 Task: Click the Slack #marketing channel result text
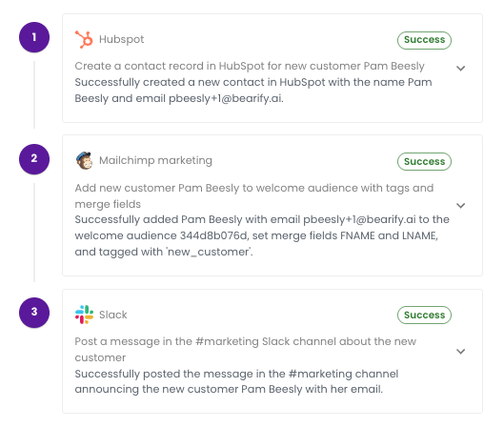coord(236,381)
